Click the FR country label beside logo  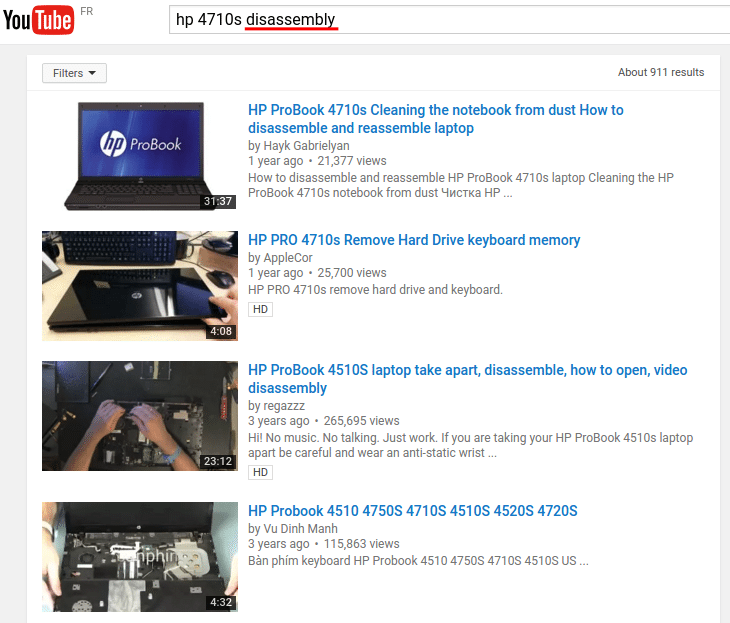tap(86, 11)
